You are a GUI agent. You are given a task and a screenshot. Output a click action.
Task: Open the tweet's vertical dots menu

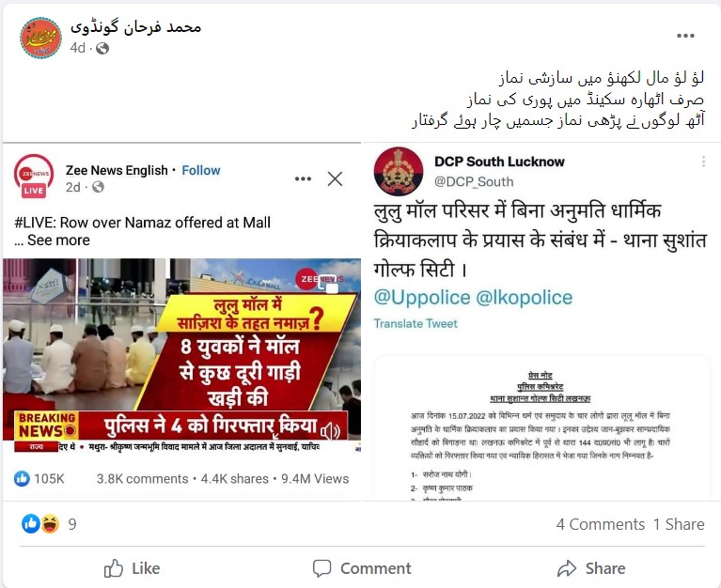point(703,162)
